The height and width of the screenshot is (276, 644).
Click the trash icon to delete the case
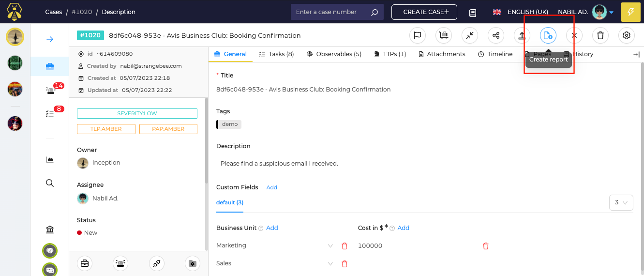click(600, 35)
